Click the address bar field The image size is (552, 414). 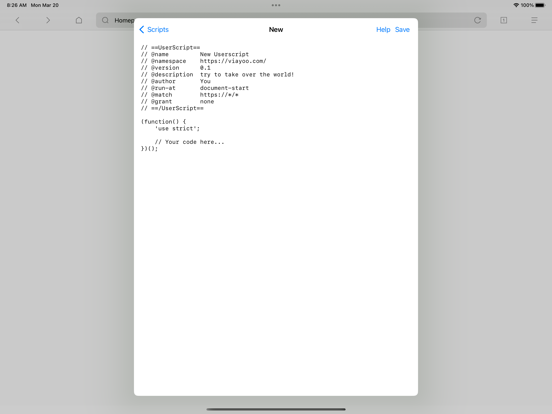coord(291,20)
